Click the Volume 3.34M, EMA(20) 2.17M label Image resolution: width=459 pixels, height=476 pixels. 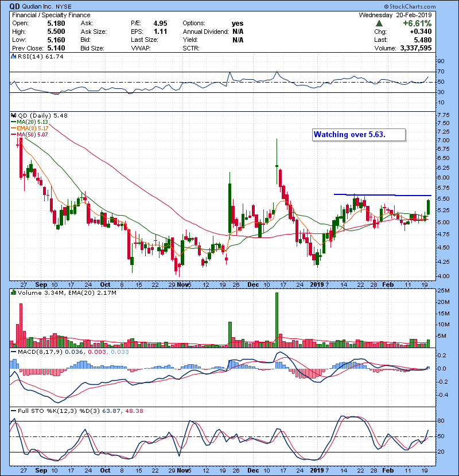pyautogui.click(x=67, y=293)
